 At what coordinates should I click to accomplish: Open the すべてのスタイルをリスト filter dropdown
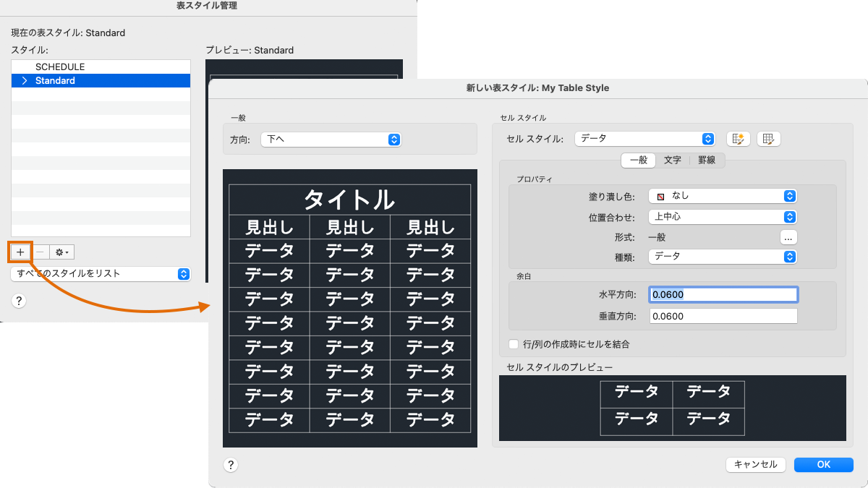tap(101, 274)
